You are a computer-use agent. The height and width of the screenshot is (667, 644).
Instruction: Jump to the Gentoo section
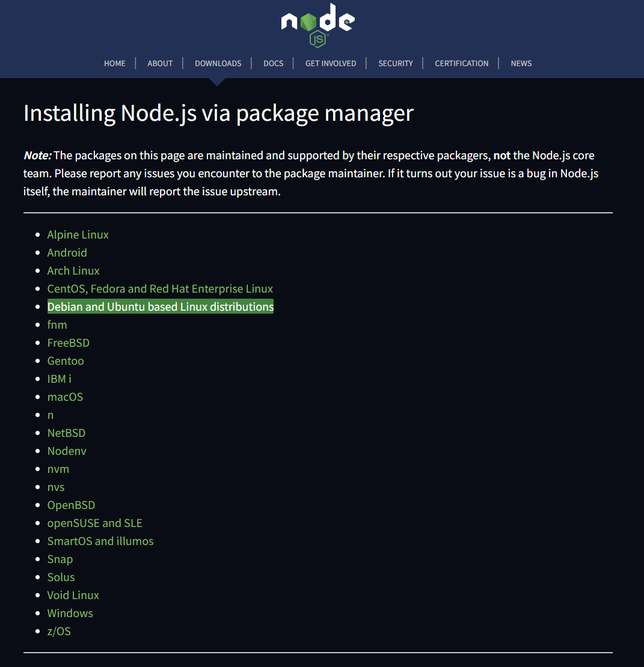pos(66,361)
